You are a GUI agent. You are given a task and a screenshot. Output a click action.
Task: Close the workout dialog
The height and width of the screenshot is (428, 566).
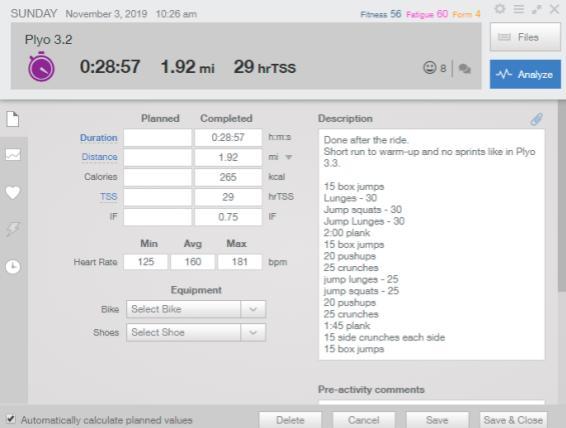tap(554, 9)
